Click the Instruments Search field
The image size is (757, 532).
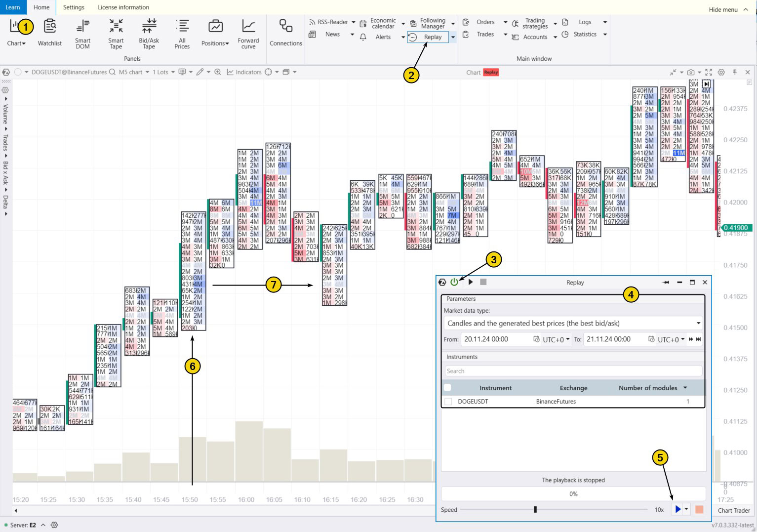573,371
